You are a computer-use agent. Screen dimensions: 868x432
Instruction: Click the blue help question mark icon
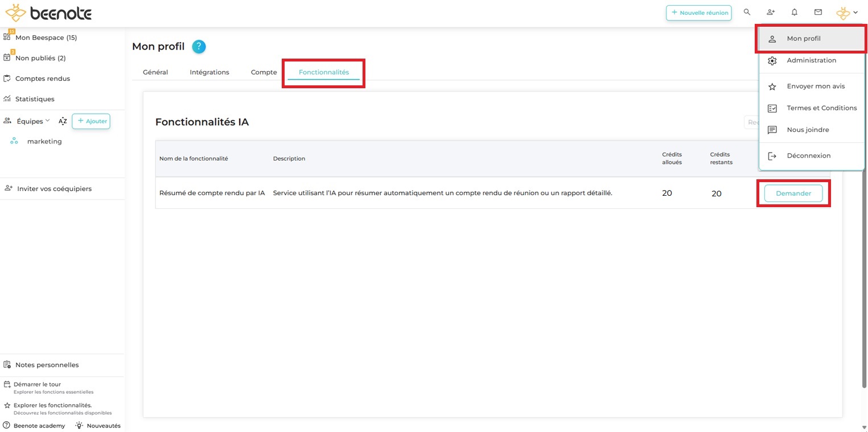click(x=199, y=47)
